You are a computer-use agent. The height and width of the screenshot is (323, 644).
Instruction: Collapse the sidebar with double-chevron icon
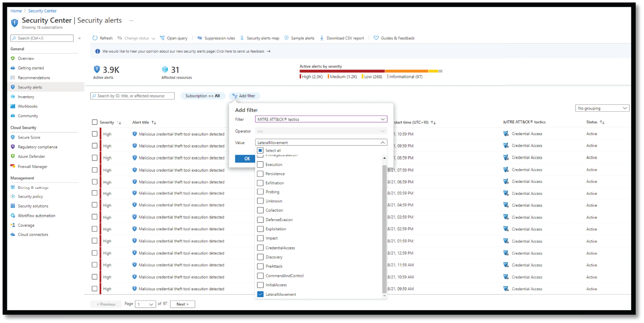click(79, 38)
